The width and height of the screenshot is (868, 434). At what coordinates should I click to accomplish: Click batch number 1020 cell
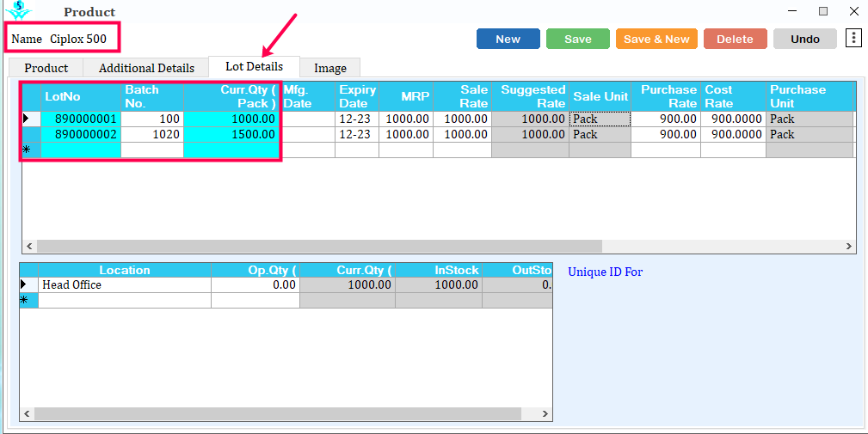pos(152,134)
